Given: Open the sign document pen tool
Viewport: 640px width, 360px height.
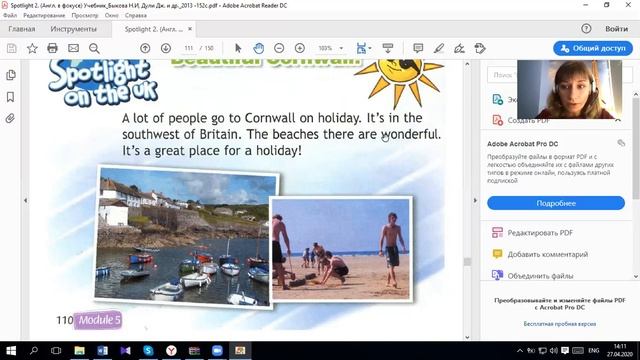Looking at the screenshot, I should (x=459, y=48).
